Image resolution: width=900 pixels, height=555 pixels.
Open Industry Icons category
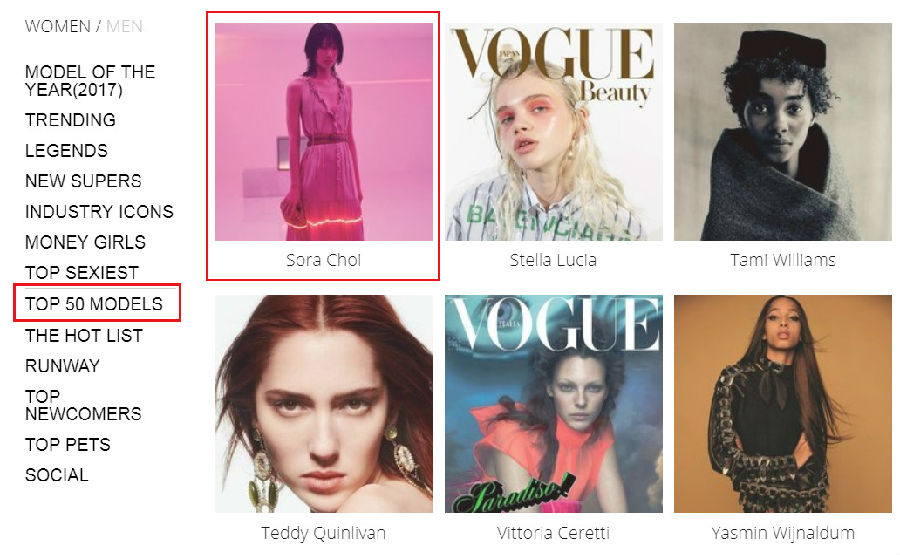tap(99, 211)
